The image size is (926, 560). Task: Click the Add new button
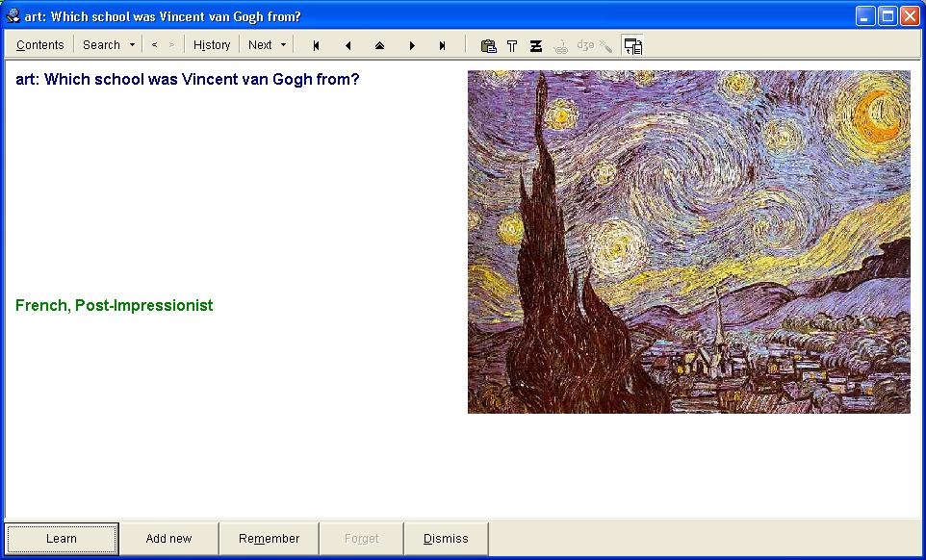pyautogui.click(x=168, y=539)
